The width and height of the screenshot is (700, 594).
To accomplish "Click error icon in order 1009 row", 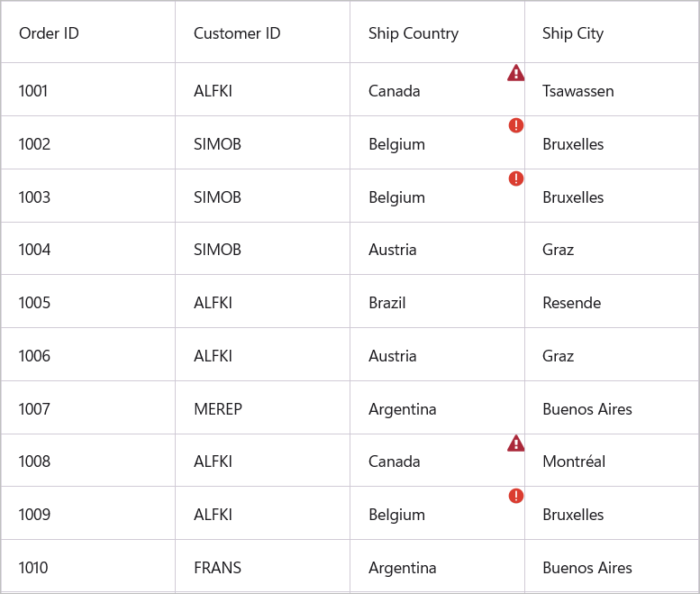I will [516, 496].
